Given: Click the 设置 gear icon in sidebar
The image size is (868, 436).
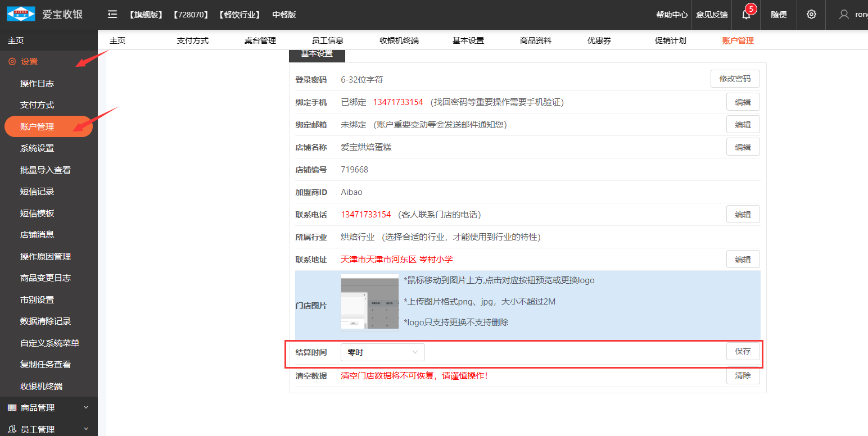Looking at the screenshot, I should [12, 62].
